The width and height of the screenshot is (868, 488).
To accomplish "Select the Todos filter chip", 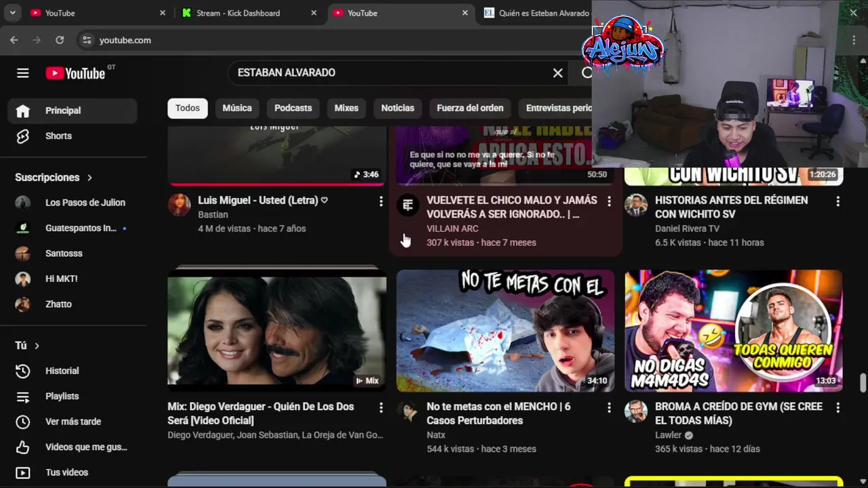I will tap(188, 108).
